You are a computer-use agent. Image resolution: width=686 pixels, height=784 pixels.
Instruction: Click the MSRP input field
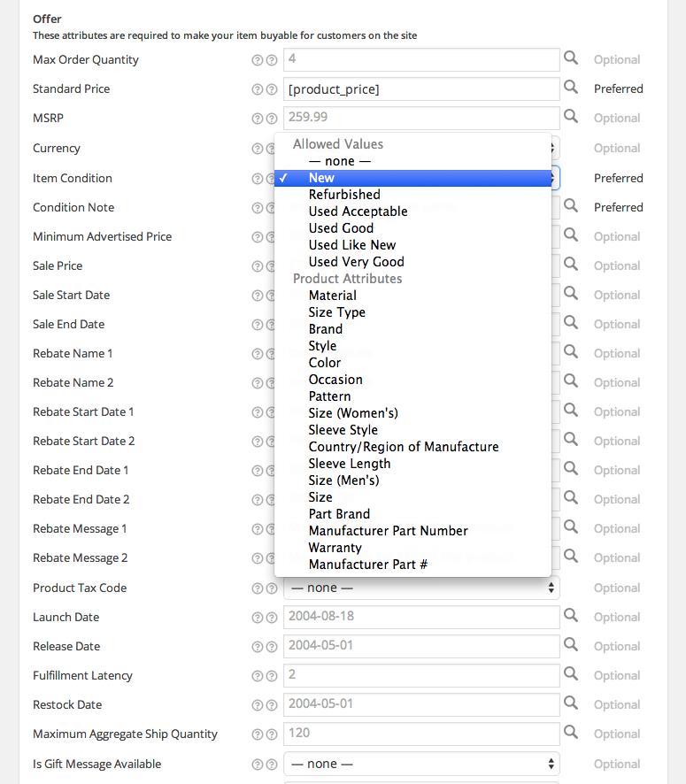421,118
